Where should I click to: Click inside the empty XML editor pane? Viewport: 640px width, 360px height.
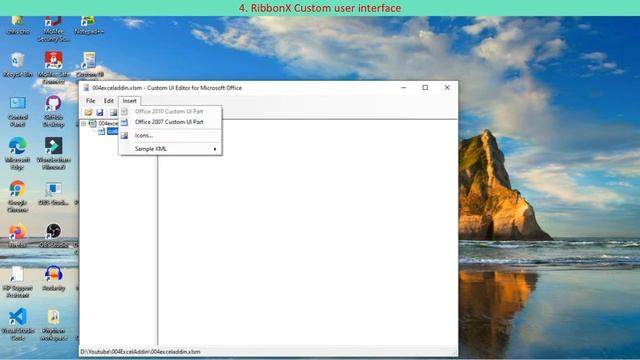pyautogui.click(x=308, y=233)
